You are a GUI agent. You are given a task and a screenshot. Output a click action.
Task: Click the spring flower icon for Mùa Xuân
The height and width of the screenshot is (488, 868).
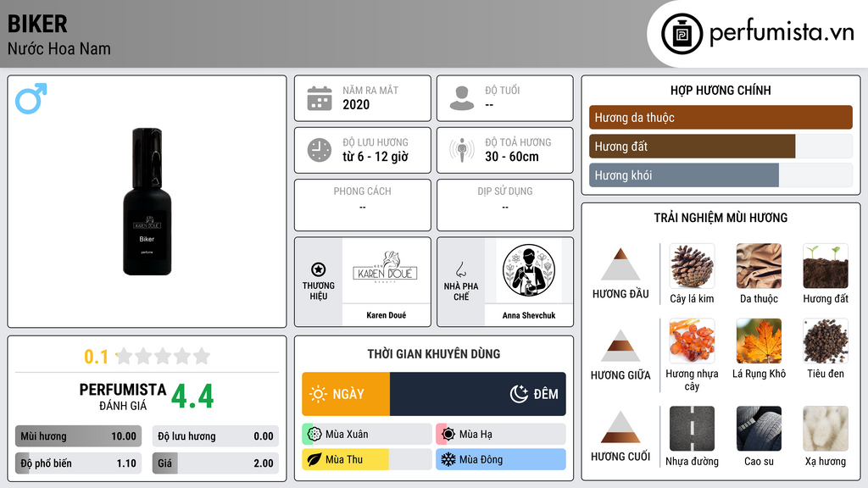pyautogui.click(x=314, y=435)
